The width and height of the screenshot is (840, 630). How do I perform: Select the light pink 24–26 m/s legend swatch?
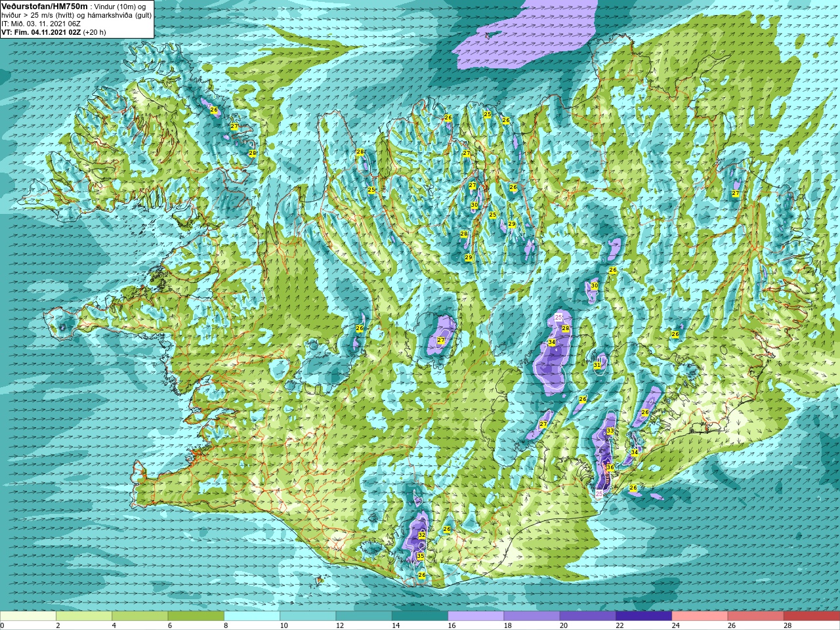[x=700, y=616]
